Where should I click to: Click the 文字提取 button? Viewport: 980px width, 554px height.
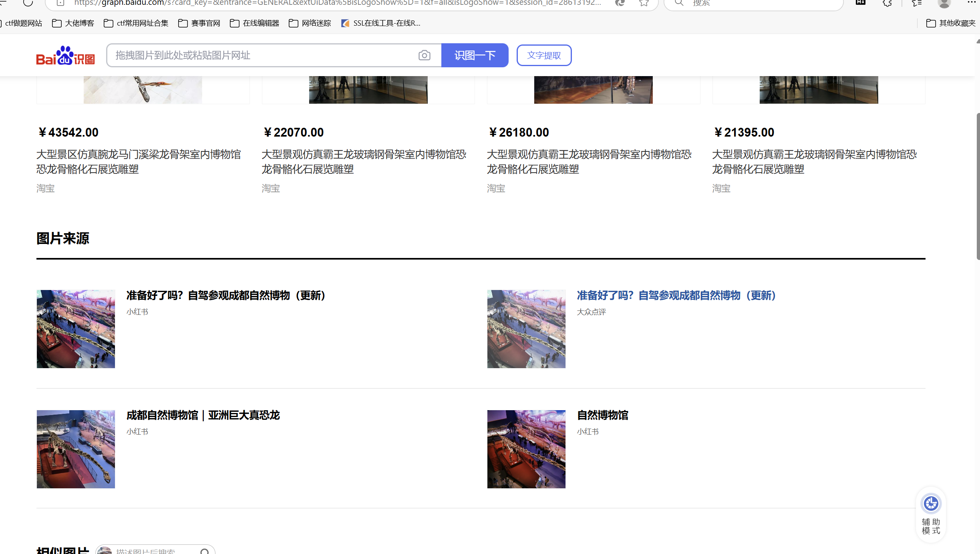(x=544, y=55)
